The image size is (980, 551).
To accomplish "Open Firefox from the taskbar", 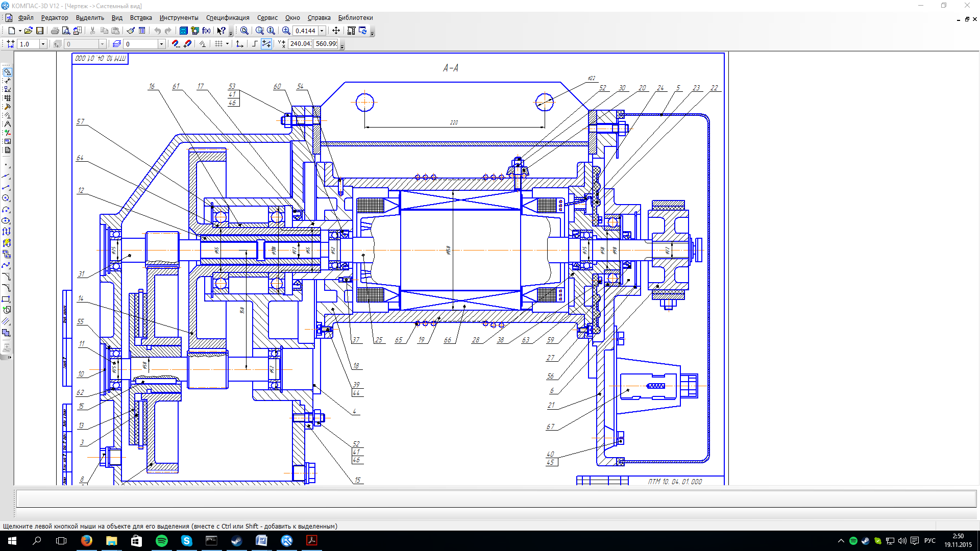I will coord(87,541).
